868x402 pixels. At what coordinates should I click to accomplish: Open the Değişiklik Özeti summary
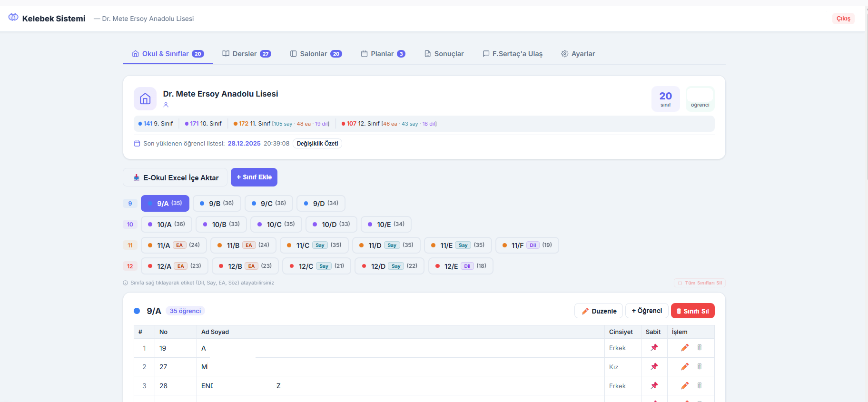tap(317, 144)
